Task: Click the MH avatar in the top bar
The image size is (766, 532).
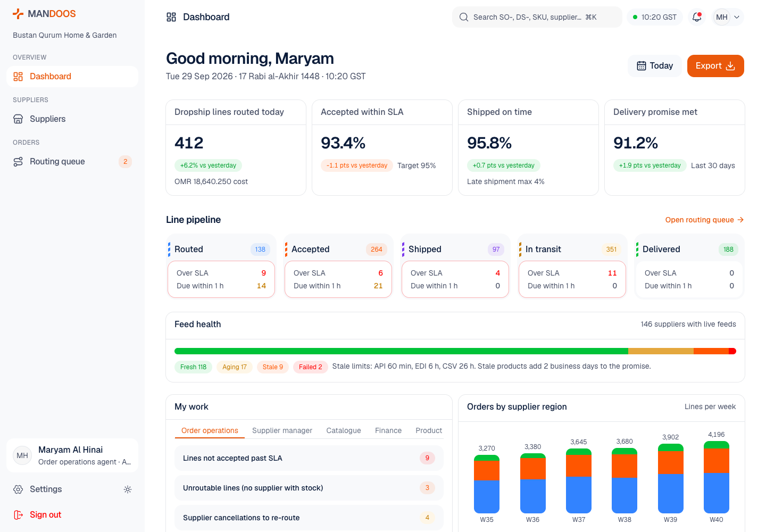Action: (722, 17)
